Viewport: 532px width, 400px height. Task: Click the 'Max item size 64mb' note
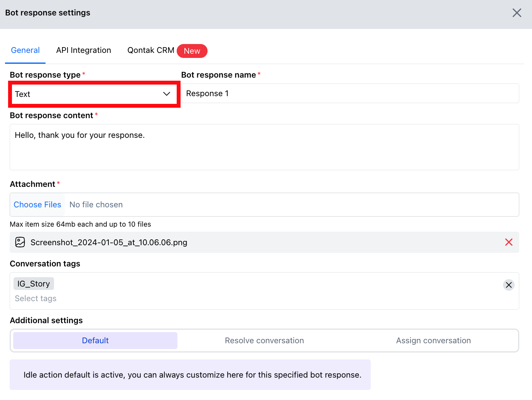[80, 224]
